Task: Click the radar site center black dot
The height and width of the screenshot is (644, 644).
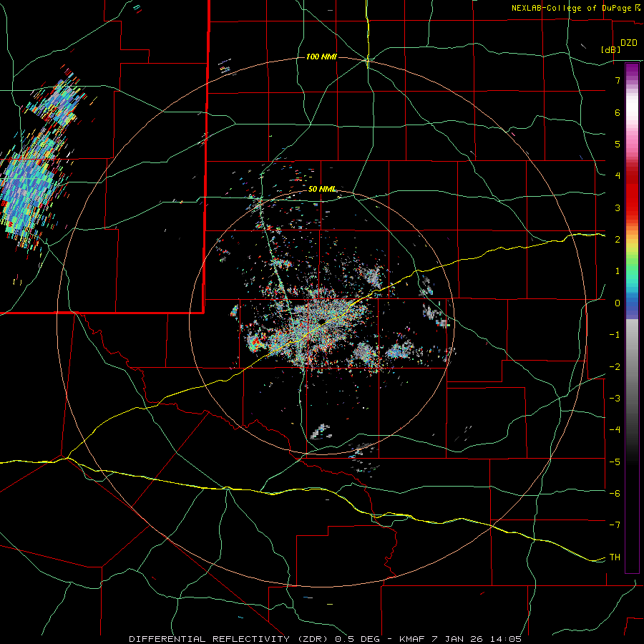Action: click(321, 321)
